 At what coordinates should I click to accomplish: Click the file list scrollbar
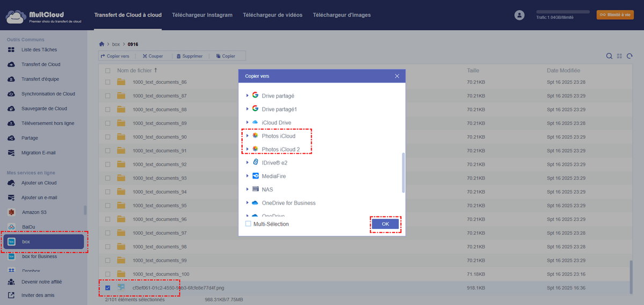[x=631, y=278]
